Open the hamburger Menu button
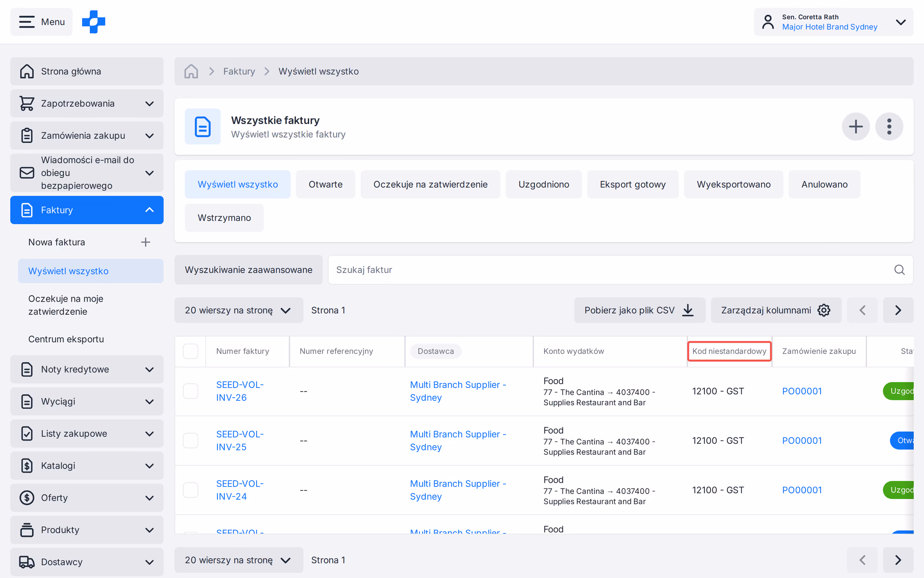 point(42,22)
